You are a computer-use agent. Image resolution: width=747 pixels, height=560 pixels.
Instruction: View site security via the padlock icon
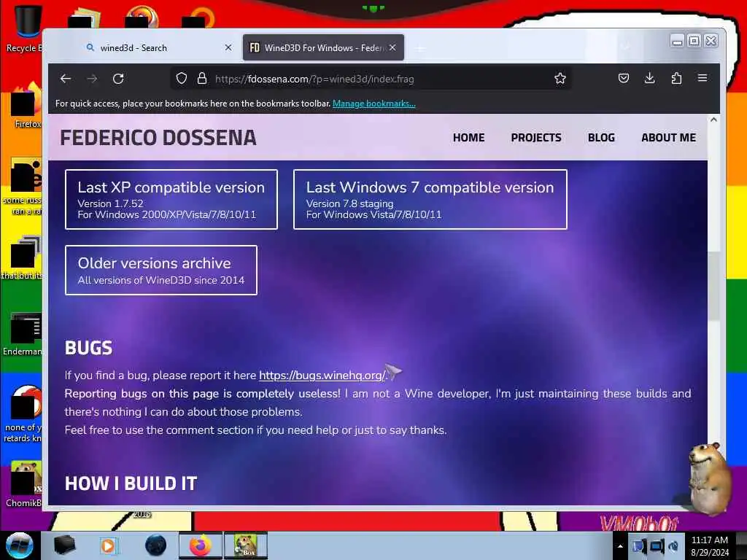202,79
